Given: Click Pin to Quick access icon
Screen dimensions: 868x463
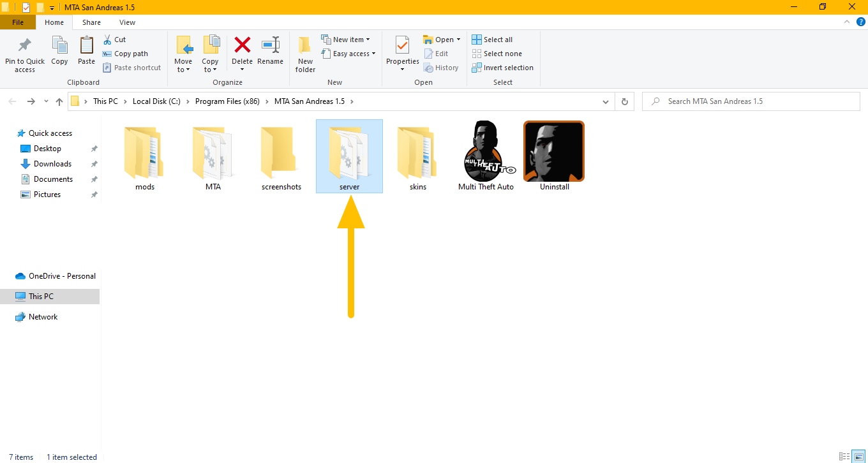Looking at the screenshot, I should pos(25,46).
